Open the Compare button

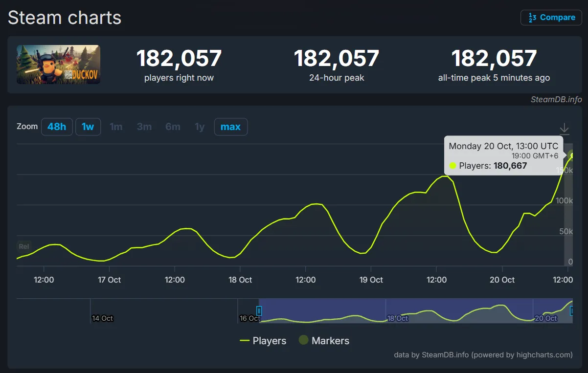click(551, 18)
